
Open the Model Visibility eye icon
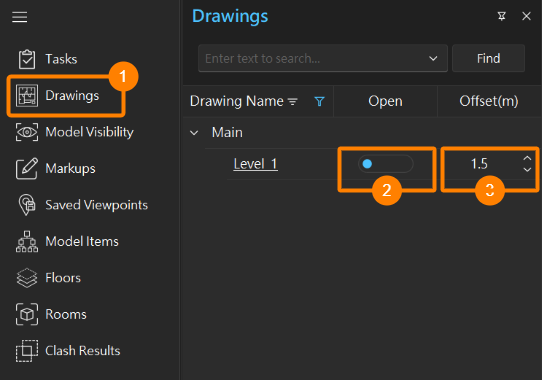click(27, 132)
